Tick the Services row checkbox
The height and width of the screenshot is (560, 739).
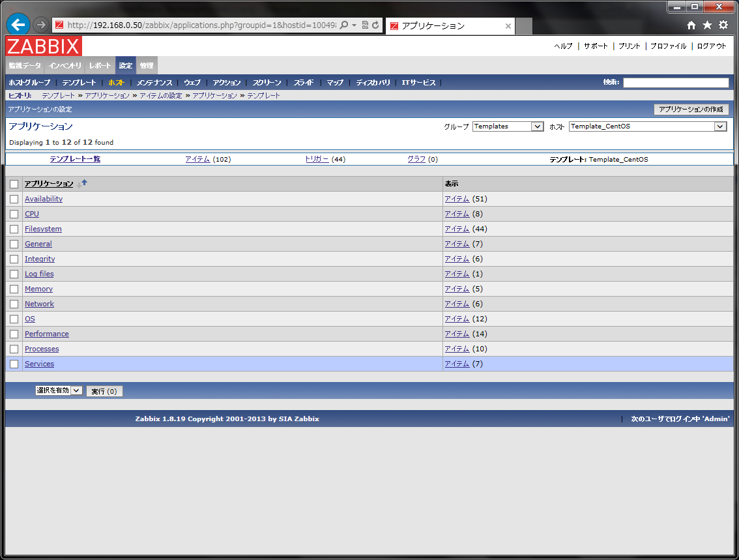point(14,364)
